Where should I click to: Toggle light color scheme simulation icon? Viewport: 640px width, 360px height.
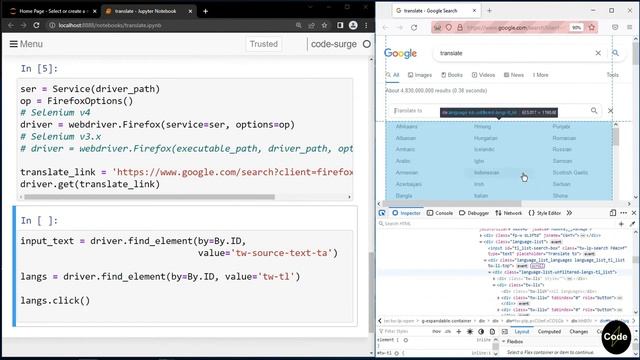pos(470,331)
